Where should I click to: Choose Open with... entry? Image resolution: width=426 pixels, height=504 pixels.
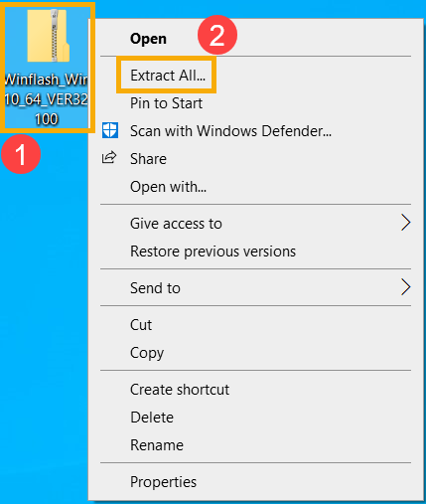(168, 187)
